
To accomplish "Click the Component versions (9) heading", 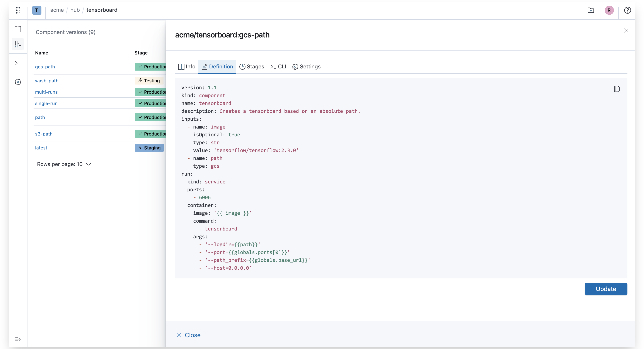I will tap(65, 32).
